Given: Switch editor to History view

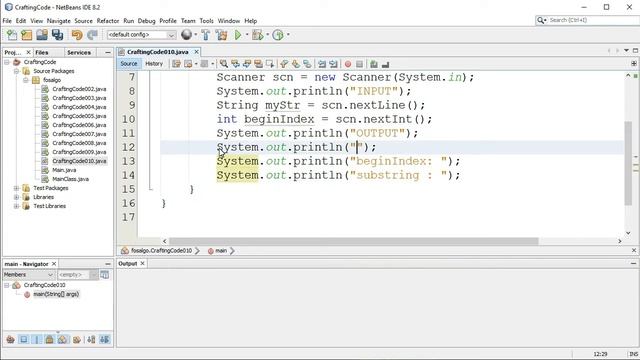Looking at the screenshot, I should 154,64.
